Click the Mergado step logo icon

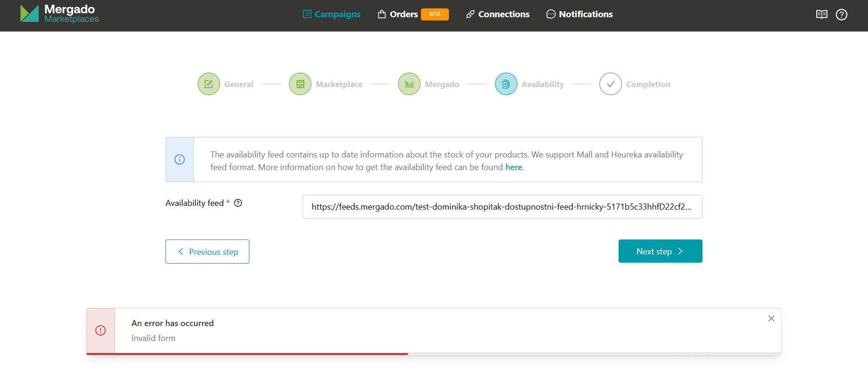coord(409,84)
